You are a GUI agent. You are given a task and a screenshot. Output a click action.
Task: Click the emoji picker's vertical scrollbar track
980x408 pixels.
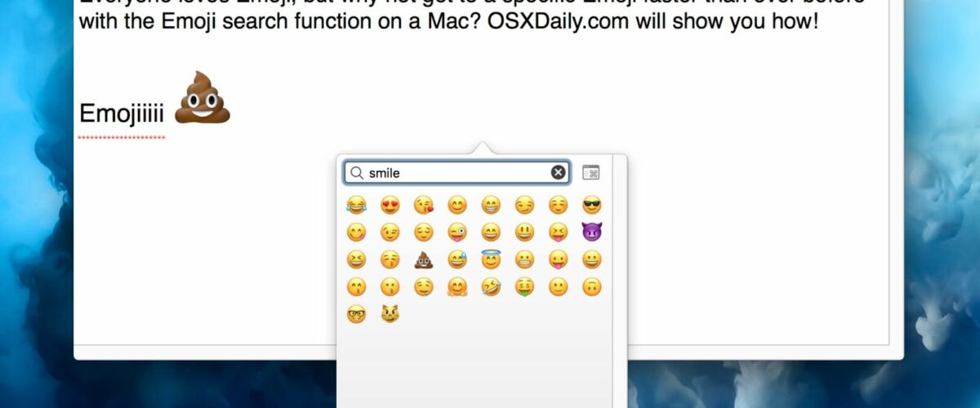pyautogui.click(x=619, y=282)
